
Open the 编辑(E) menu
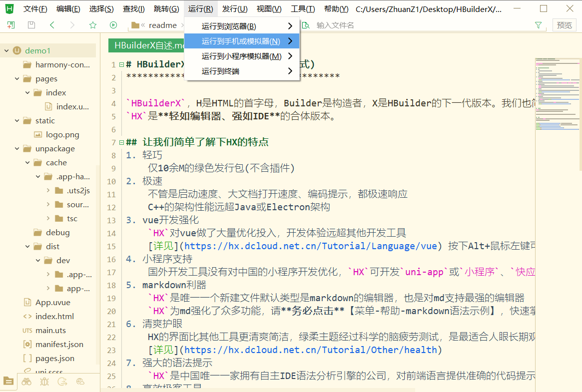pos(68,9)
